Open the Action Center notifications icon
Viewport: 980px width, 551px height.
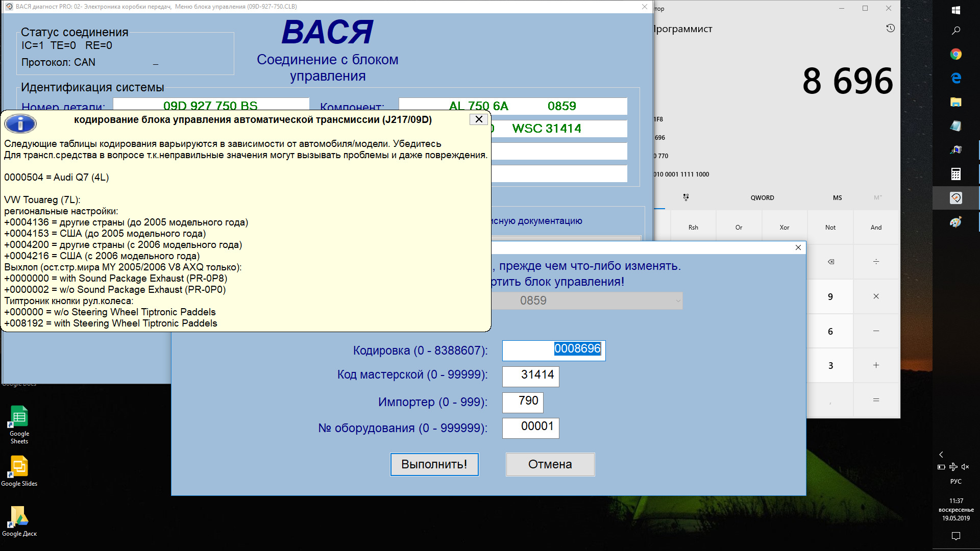pos(956,536)
